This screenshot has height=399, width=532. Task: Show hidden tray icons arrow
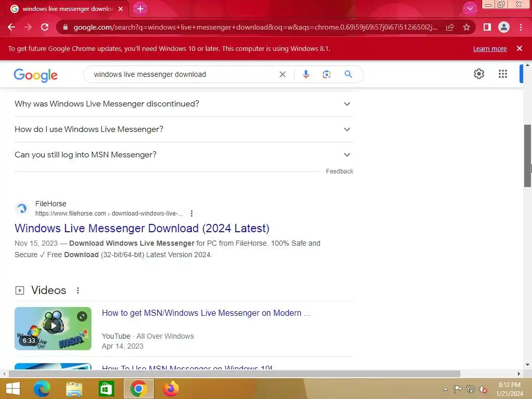pos(445,389)
